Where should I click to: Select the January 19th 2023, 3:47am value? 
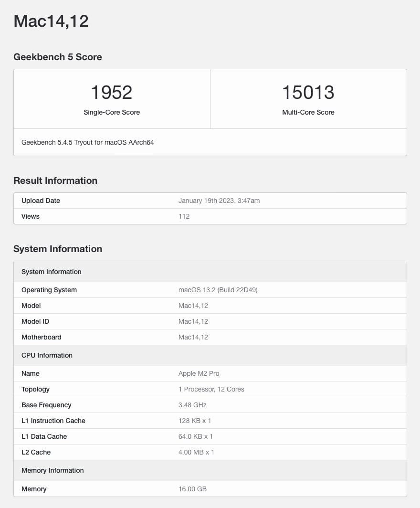(219, 201)
